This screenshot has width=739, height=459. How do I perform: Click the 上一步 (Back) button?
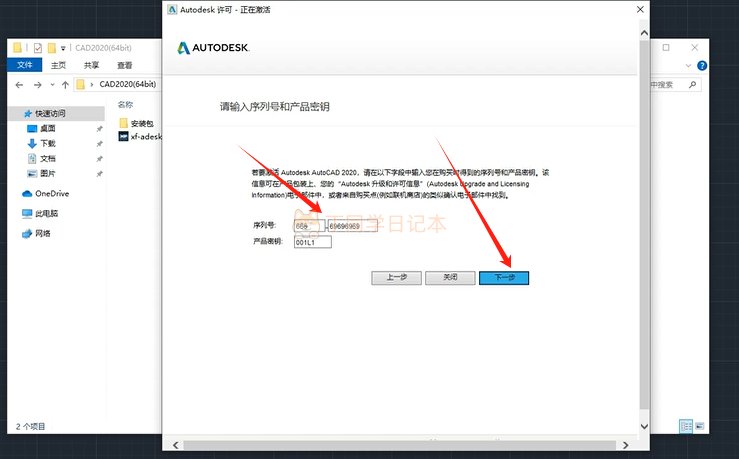(x=396, y=278)
